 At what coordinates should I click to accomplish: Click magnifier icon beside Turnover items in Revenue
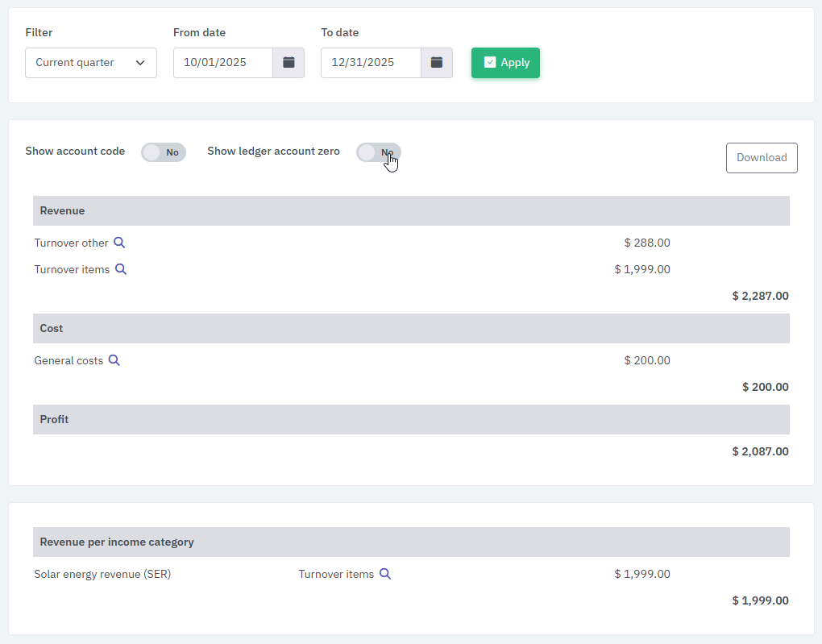click(x=121, y=269)
